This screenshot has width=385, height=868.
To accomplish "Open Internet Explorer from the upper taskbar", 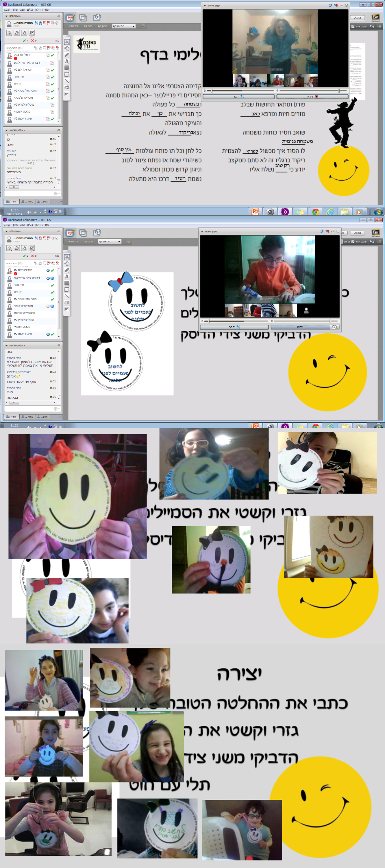I will (x=330, y=212).
